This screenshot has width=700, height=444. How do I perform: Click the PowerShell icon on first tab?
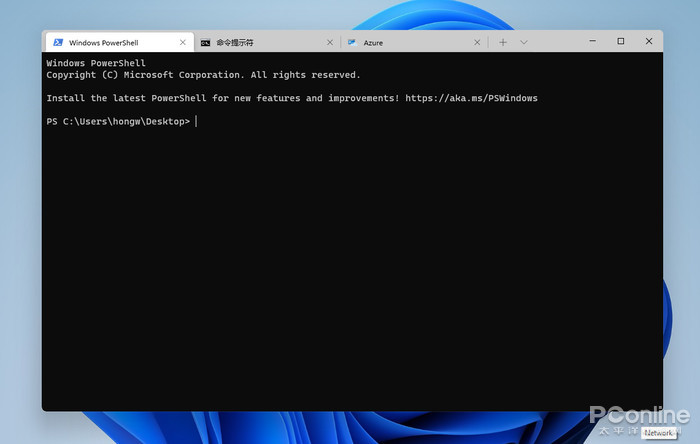(58, 42)
